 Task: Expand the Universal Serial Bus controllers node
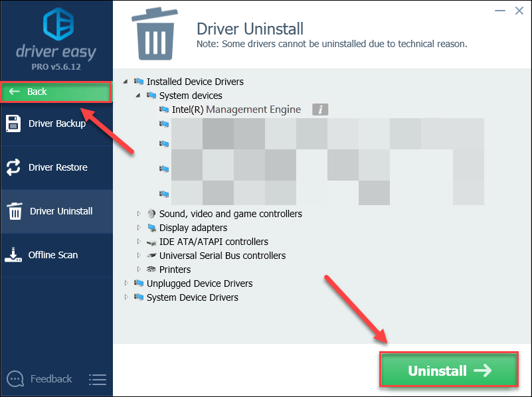(x=139, y=256)
